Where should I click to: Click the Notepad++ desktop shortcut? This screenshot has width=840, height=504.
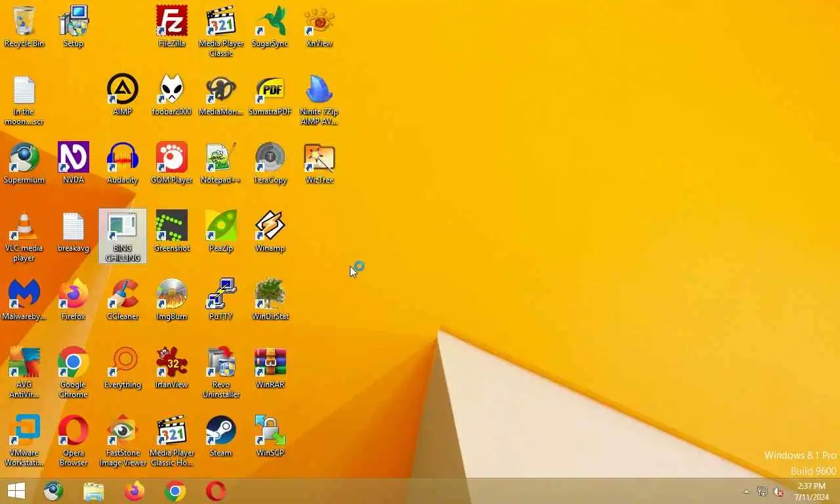coord(221,163)
